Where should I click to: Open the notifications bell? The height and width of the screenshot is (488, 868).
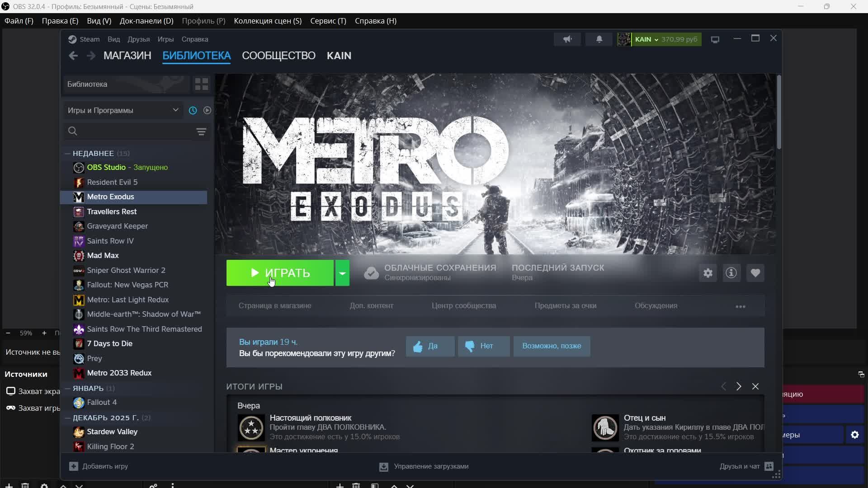599,39
